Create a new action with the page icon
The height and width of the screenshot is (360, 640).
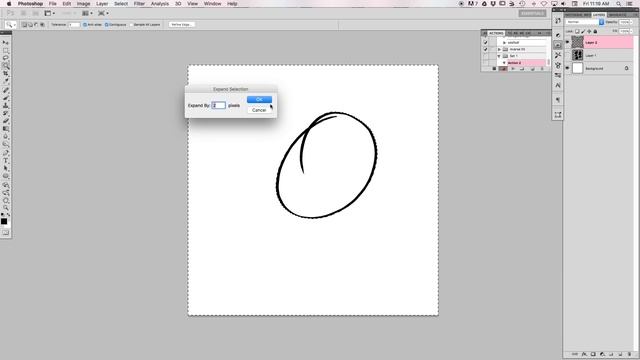point(533,69)
